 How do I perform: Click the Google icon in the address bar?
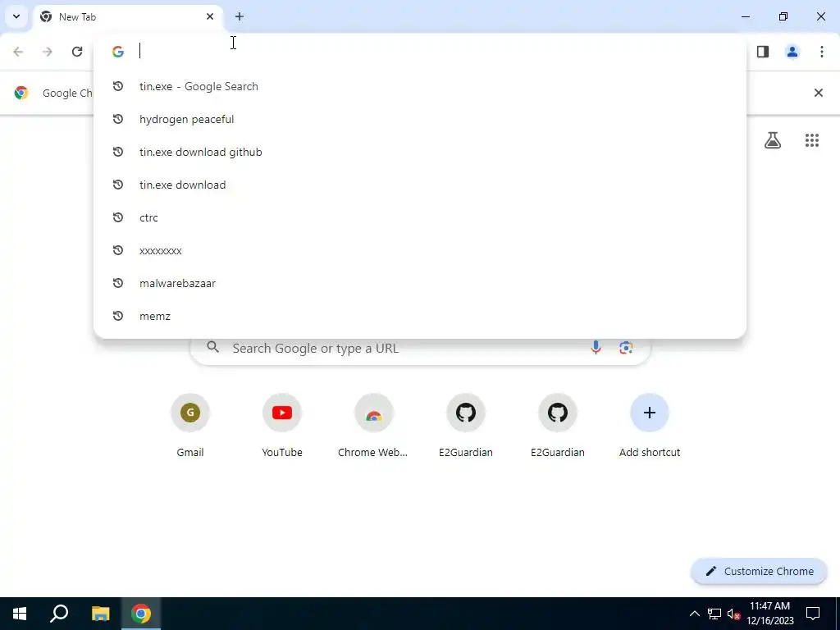click(x=118, y=52)
